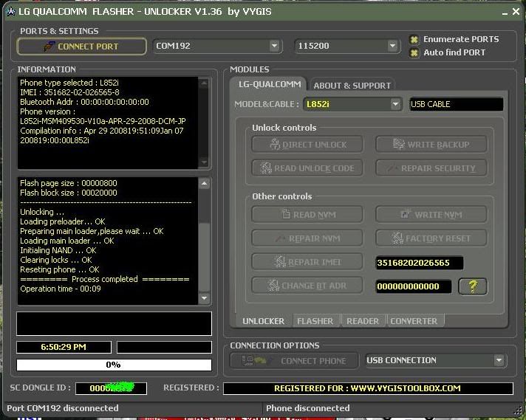Screen dimensions: 526x420
Task: Click the CONNECT PORT button
Action: click(x=81, y=47)
